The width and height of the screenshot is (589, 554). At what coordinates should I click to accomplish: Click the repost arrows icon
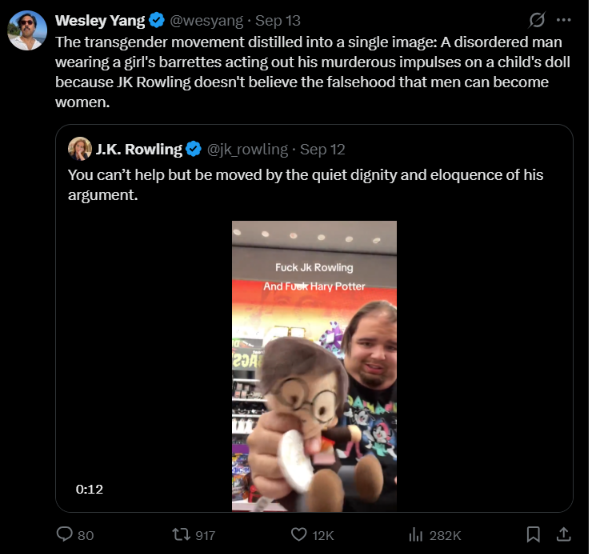tap(181, 534)
